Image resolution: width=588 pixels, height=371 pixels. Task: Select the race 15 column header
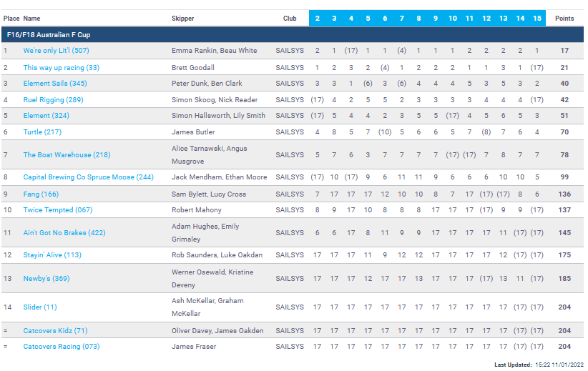pyautogui.click(x=536, y=19)
